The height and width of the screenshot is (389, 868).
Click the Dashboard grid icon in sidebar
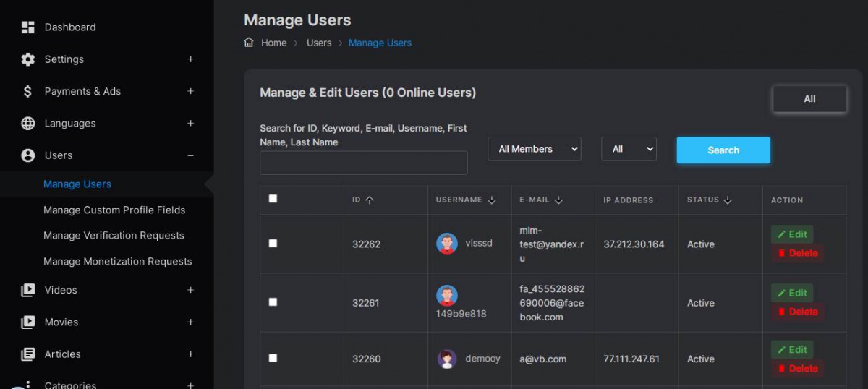point(28,27)
